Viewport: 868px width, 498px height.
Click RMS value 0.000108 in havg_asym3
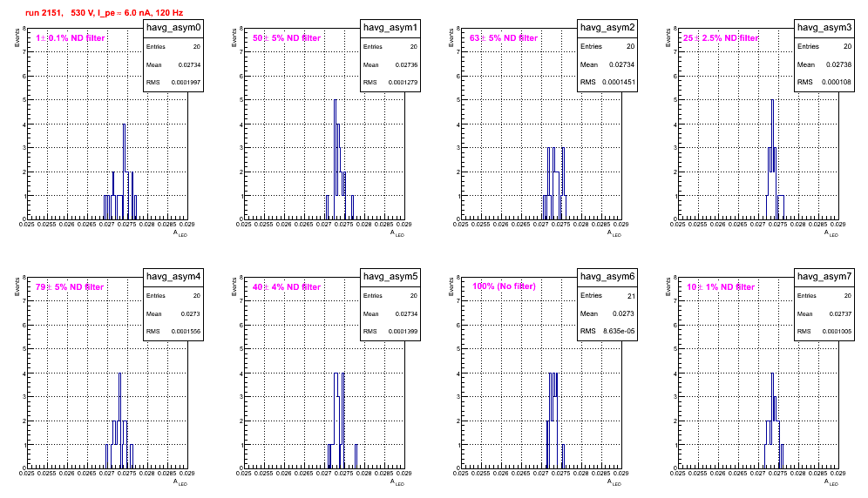pos(837,83)
